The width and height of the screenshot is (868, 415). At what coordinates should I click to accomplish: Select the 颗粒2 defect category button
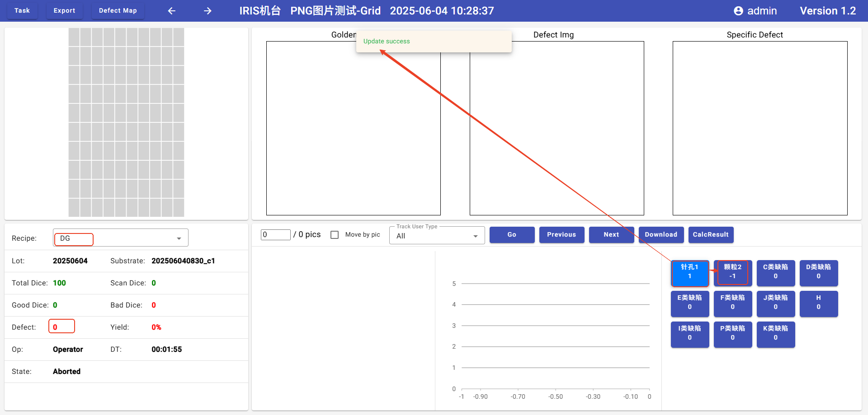tap(733, 273)
